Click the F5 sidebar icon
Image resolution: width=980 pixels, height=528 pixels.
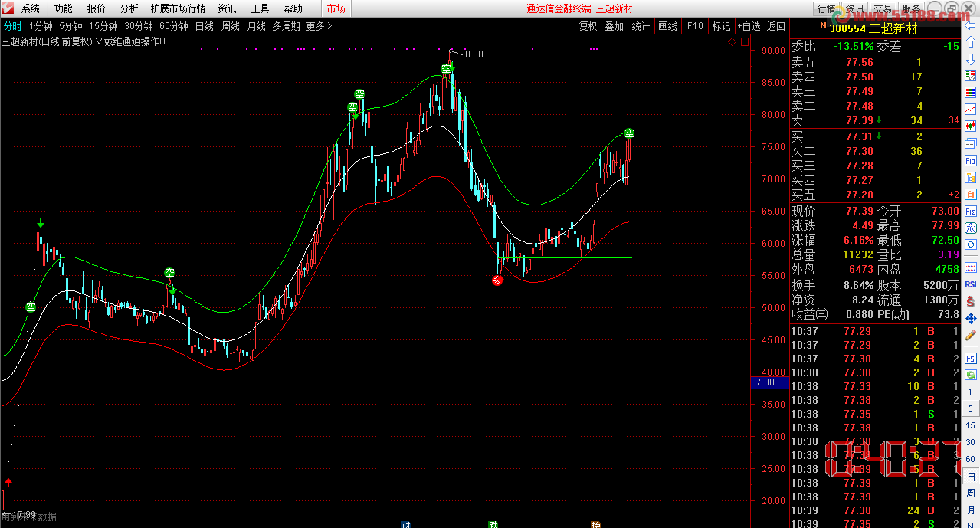pos(971,358)
